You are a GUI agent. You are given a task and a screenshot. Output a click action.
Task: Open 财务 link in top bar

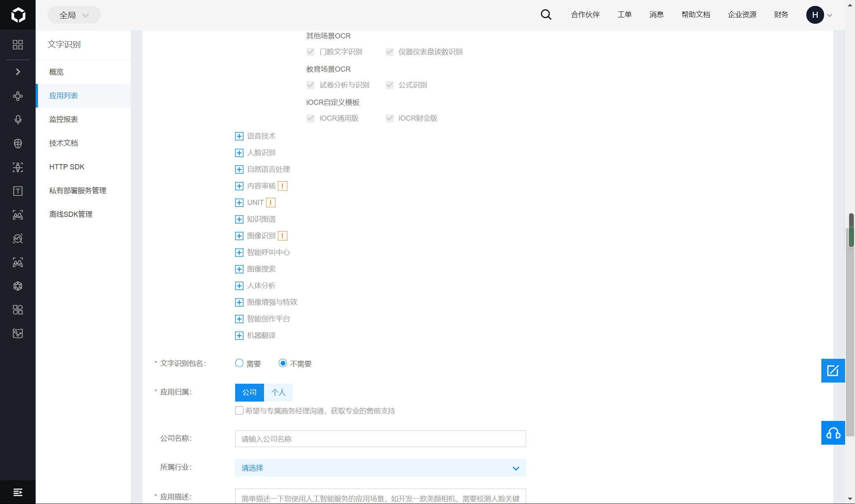tap(781, 15)
